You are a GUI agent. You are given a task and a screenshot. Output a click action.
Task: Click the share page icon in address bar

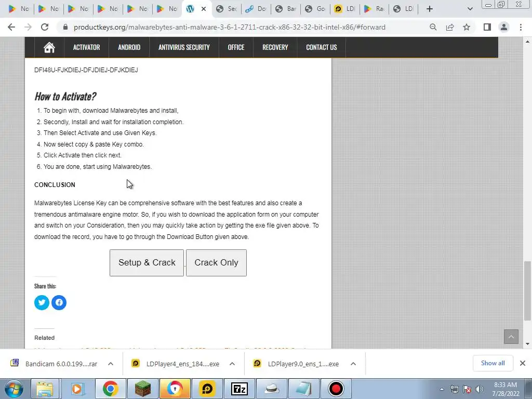click(450, 27)
